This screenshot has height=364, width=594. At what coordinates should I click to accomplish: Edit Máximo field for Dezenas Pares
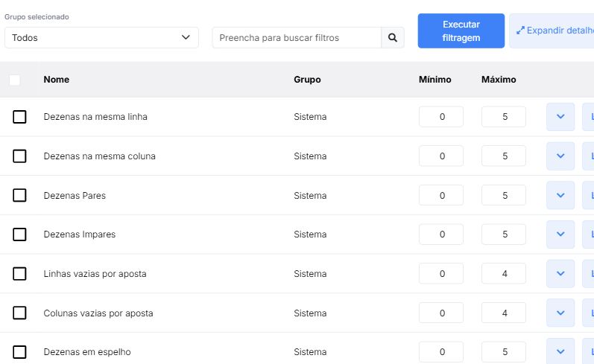click(504, 195)
